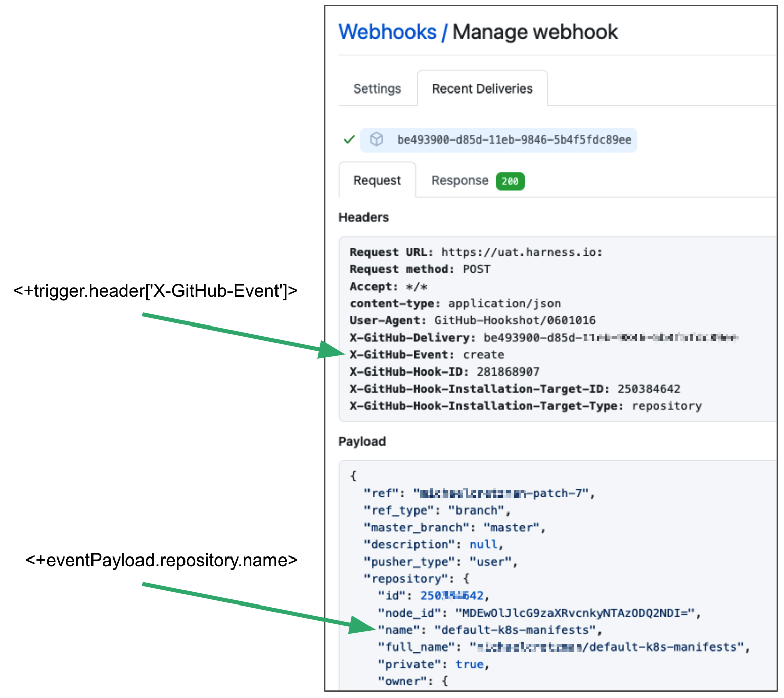Open the Response tab of the delivery
Viewport: 784px width, 698px height.
(459, 180)
